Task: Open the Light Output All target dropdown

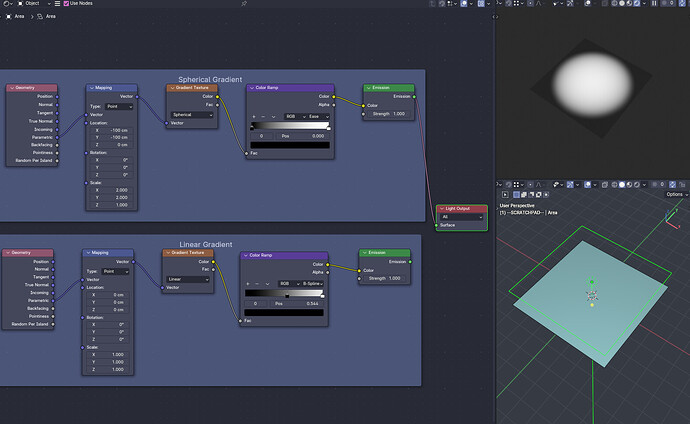Action: click(x=462, y=217)
